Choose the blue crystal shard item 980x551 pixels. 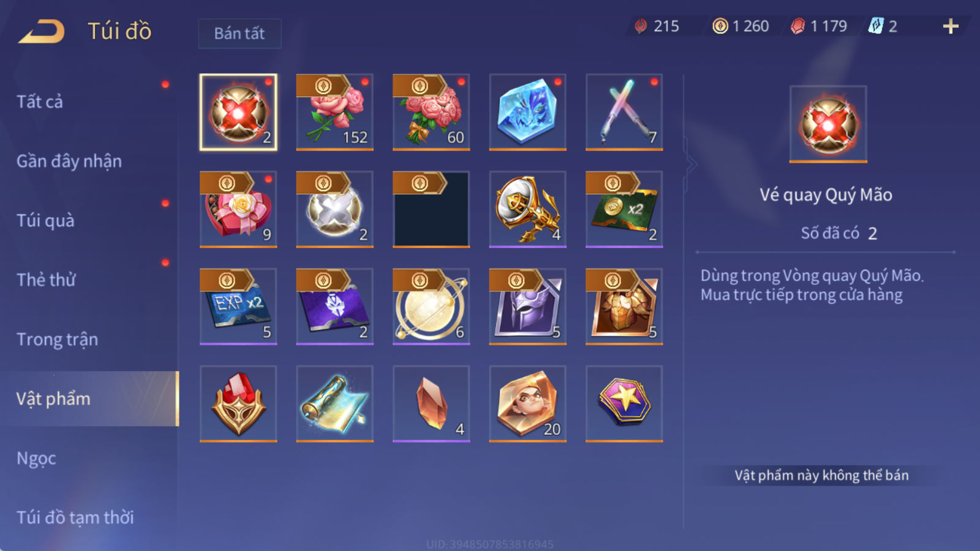coord(527,112)
